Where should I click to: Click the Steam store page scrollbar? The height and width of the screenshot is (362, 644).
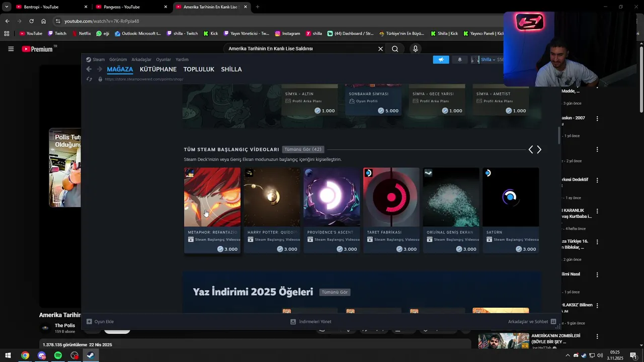click(558, 135)
